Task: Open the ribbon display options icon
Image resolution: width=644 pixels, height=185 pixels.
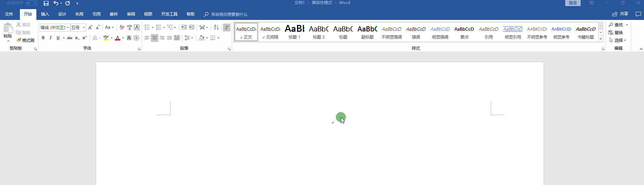Action: pyautogui.click(x=591, y=3)
